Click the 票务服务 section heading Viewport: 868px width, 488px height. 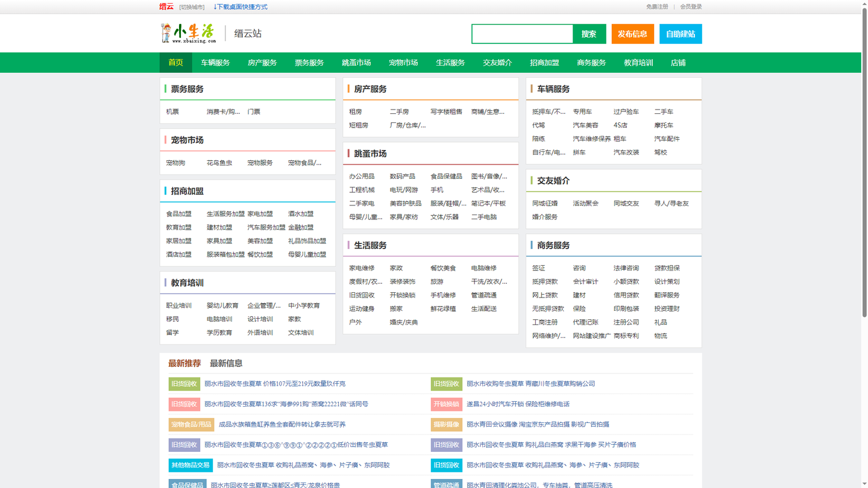click(187, 89)
